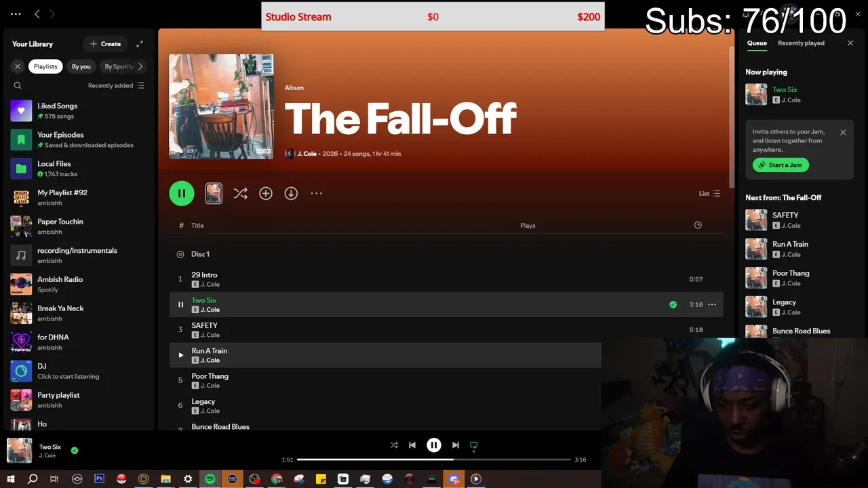The width and height of the screenshot is (868, 488).
Task: Seek within the song progress bar
Action: tap(434, 460)
